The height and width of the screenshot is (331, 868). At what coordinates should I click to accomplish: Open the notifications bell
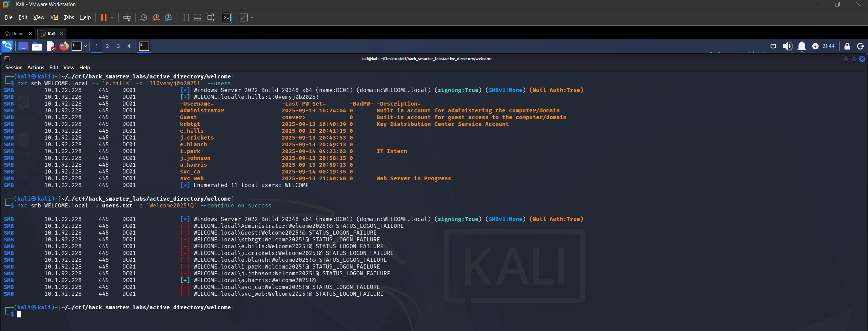[802, 46]
